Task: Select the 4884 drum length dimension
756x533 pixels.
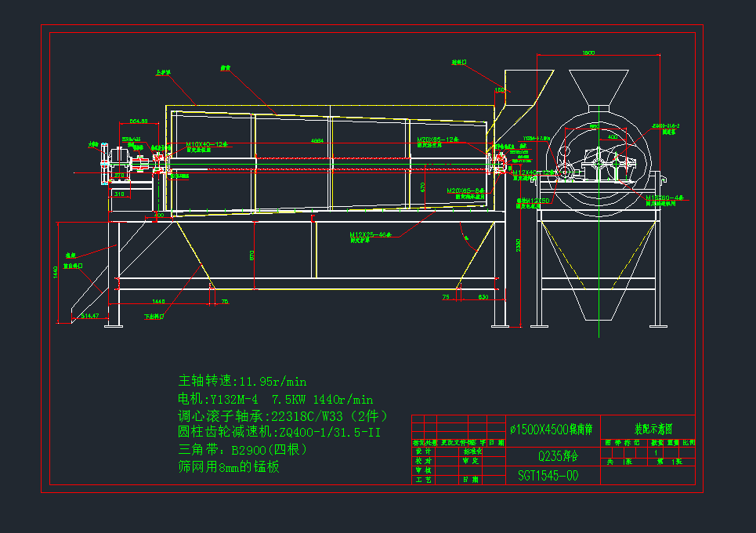Action: [317, 141]
